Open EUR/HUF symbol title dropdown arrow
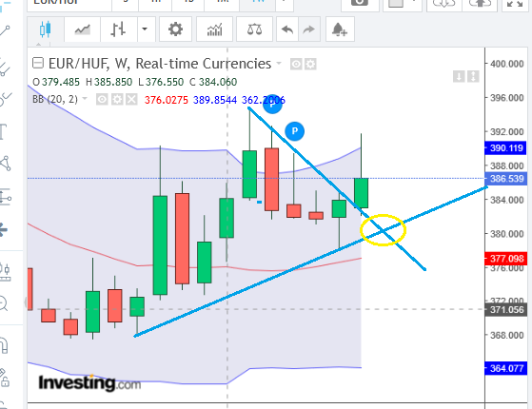Screen dimensions: 532x409 click(x=279, y=63)
